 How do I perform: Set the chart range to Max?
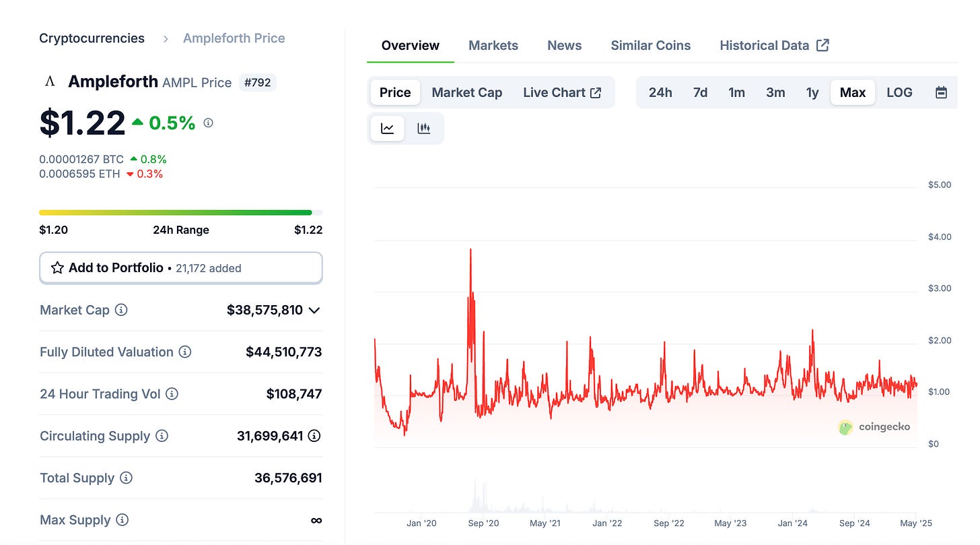pyautogui.click(x=853, y=92)
